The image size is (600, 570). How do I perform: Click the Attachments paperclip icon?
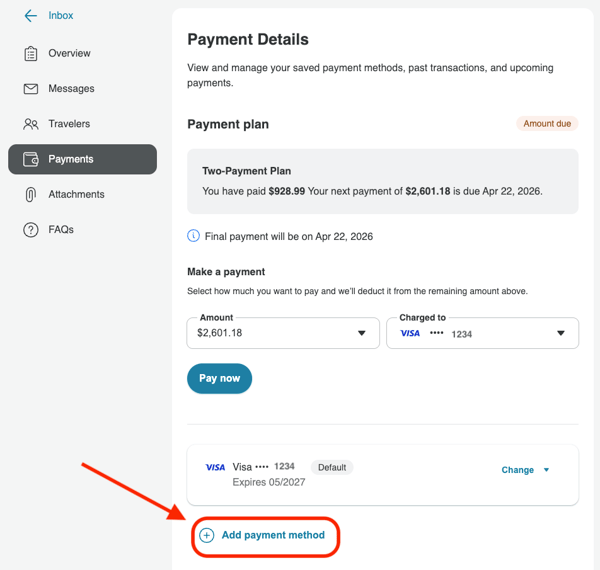click(31, 194)
